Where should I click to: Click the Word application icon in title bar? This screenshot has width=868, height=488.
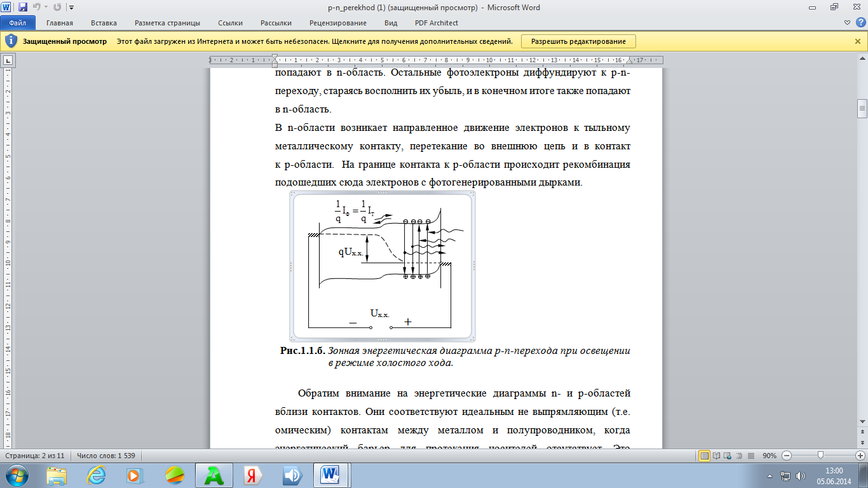point(7,7)
